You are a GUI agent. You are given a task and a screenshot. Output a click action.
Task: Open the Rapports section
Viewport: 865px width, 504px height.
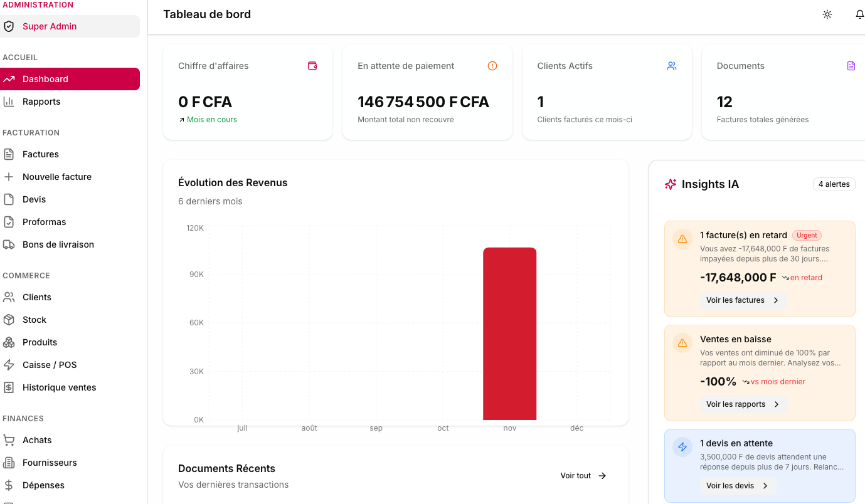(40, 101)
